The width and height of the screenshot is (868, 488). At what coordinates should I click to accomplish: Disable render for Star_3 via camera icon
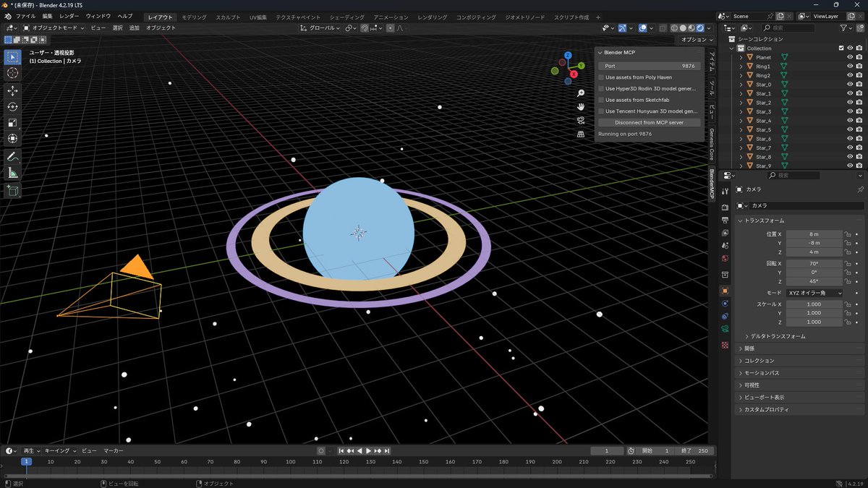(x=860, y=111)
